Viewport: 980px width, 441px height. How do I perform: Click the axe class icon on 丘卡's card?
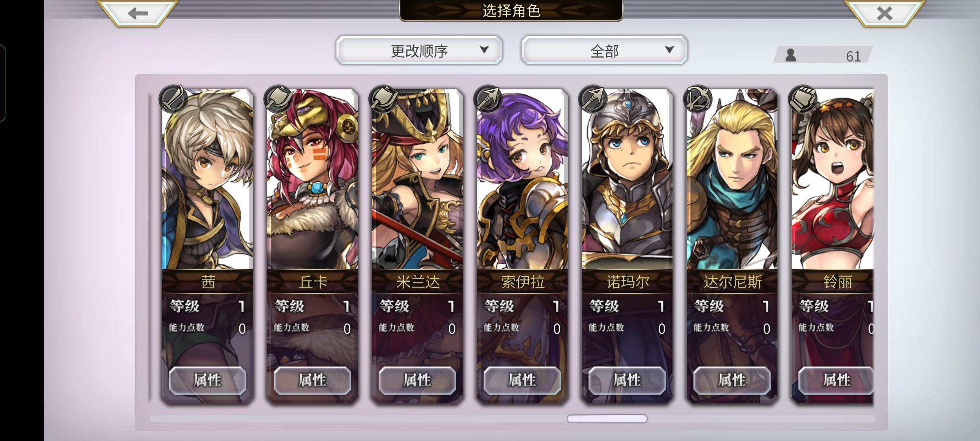tap(278, 99)
